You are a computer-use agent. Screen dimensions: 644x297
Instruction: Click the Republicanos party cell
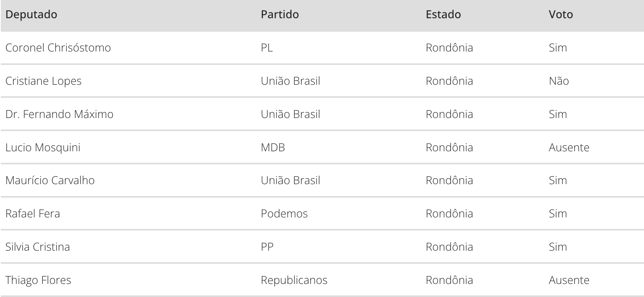coord(294,280)
